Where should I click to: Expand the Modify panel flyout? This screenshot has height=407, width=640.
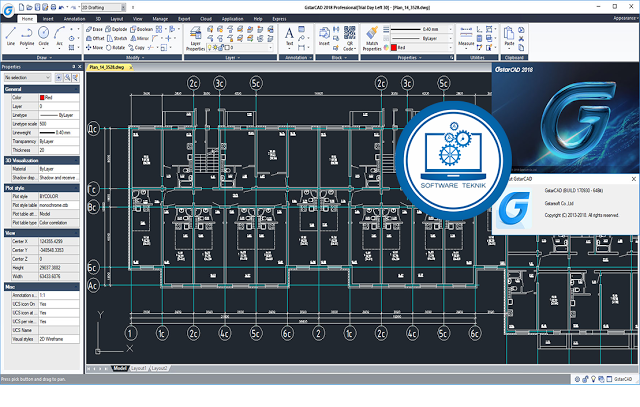(x=133, y=58)
